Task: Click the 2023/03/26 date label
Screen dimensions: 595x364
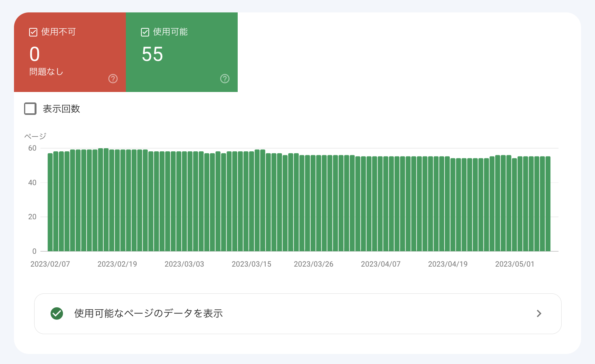Action: (314, 264)
